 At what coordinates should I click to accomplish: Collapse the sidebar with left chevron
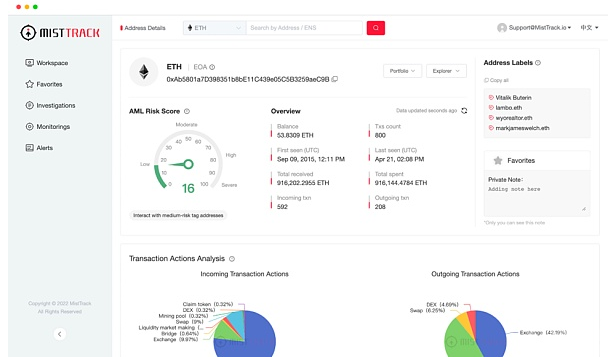click(x=60, y=334)
